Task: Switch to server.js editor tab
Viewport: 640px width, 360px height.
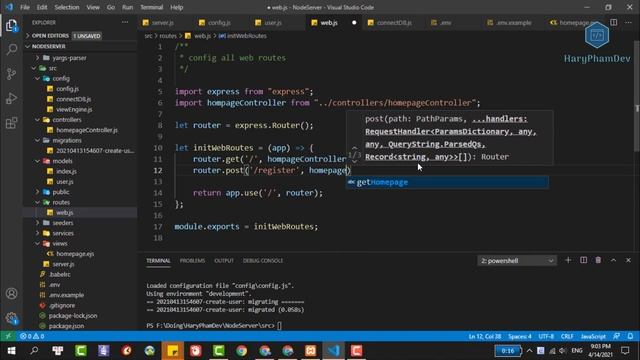Action: pos(162,22)
